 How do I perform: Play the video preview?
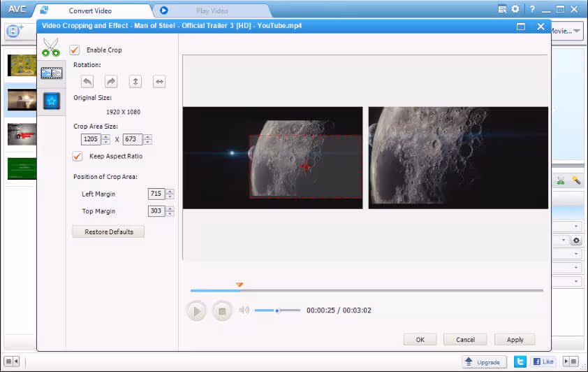click(196, 310)
